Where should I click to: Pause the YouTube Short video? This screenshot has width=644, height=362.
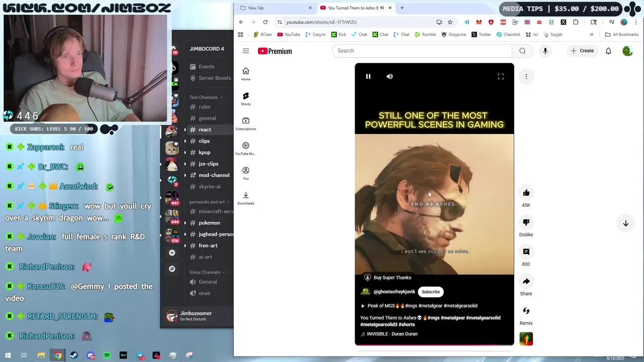coord(368,76)
